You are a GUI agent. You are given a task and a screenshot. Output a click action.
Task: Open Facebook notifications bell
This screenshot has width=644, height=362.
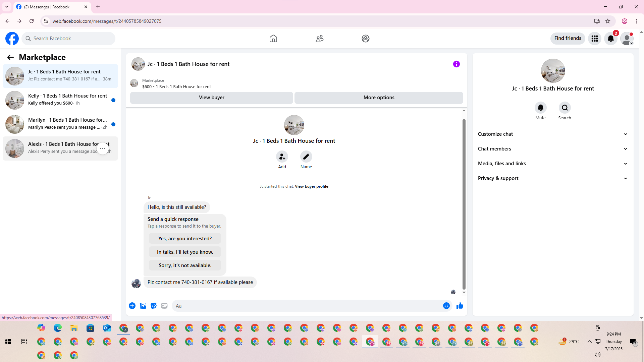610,39
